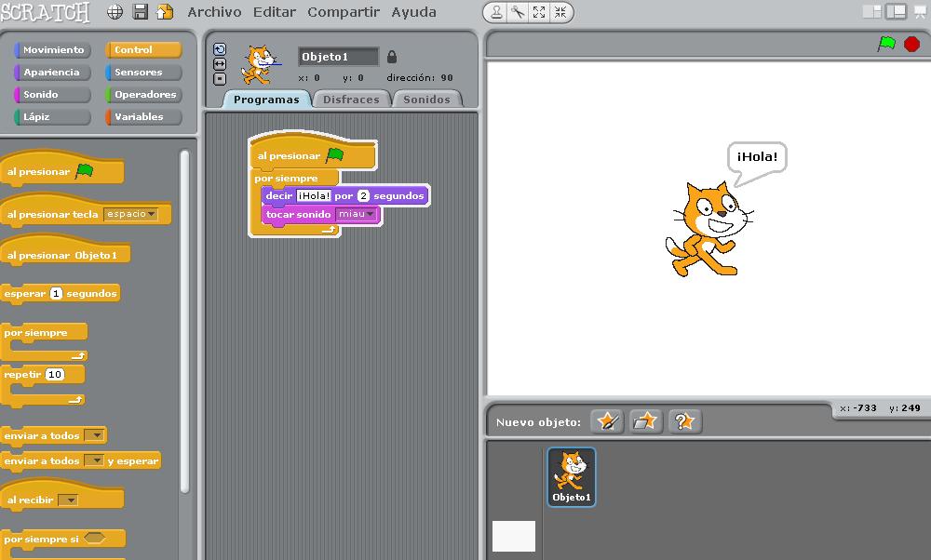Image resolution: width=931 pixels, height=560 pixels.
Task: Select the scissors delete tool
Action: point(518,12)
